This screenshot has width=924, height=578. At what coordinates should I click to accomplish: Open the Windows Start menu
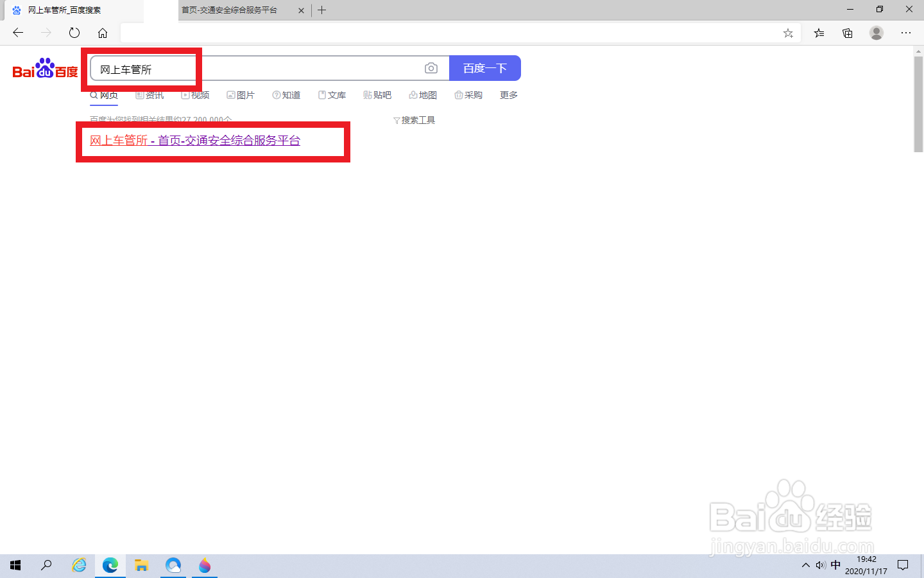(x=15, y=565)
